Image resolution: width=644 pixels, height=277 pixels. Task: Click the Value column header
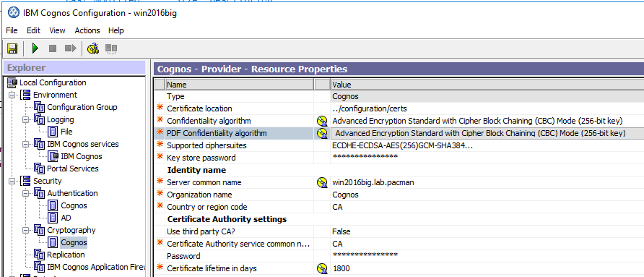487,85
